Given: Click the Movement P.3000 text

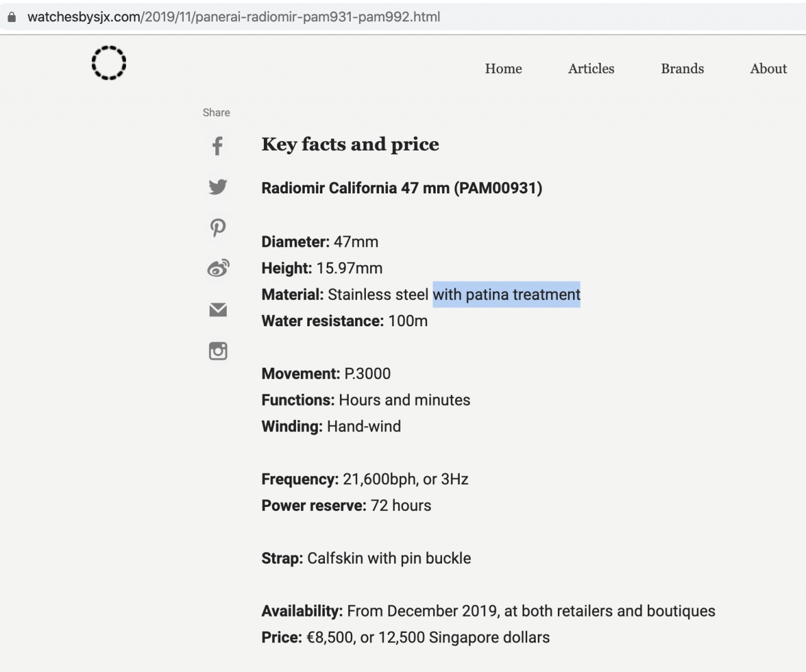Looking at the screenshot, I should (326, 373).
